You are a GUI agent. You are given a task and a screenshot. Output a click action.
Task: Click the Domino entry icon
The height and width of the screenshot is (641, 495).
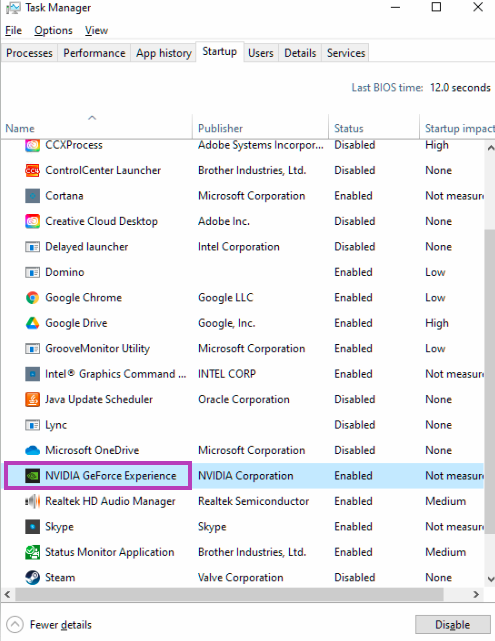[x=32, y=272]
